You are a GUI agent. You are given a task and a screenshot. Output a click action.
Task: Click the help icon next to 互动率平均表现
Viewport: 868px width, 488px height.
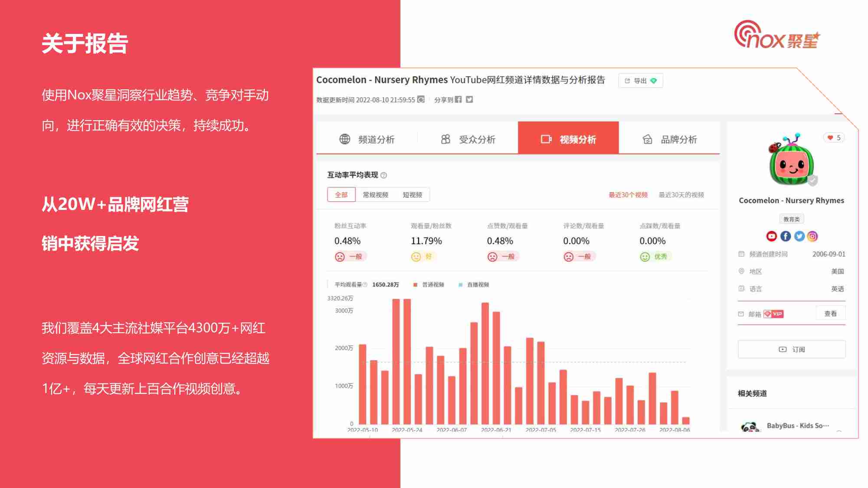click(x=383, y=175)
